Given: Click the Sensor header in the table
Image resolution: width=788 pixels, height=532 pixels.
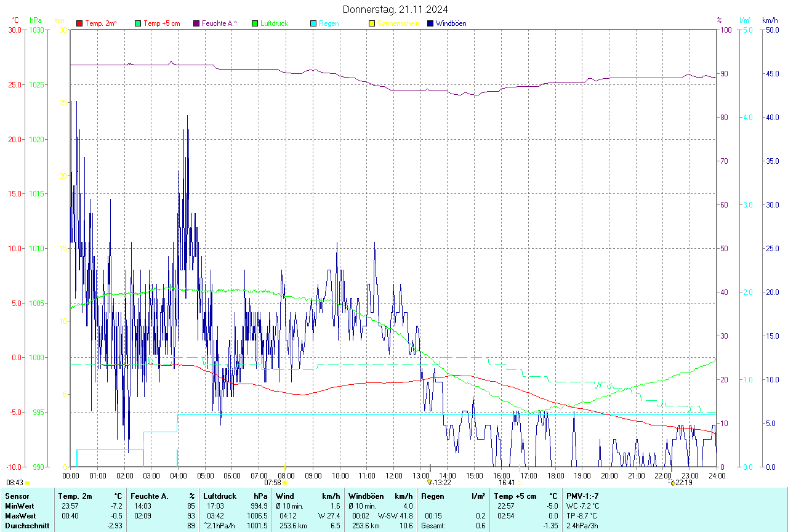Looking at the screenshot, I should [17, 496].
